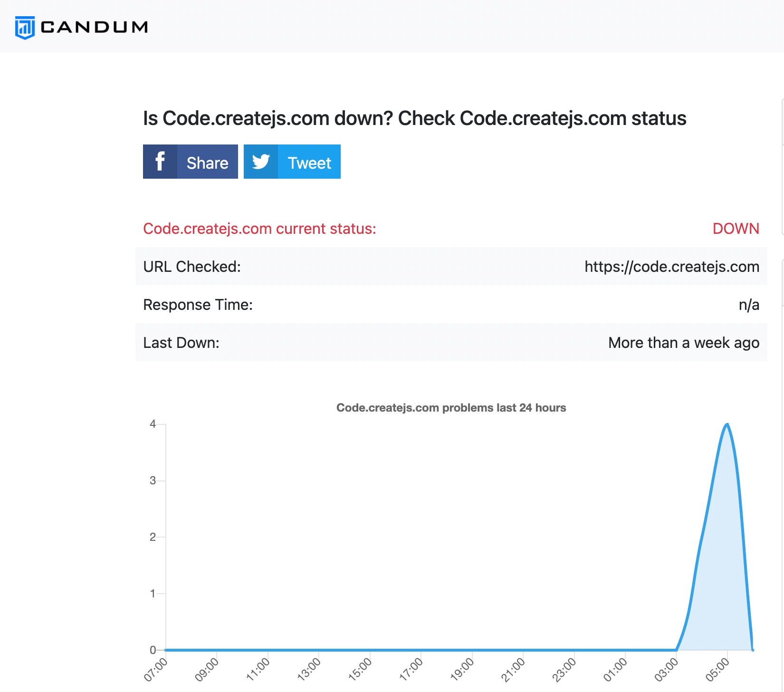Click the chart title 'problems last 24 hours'

point(451,408)
